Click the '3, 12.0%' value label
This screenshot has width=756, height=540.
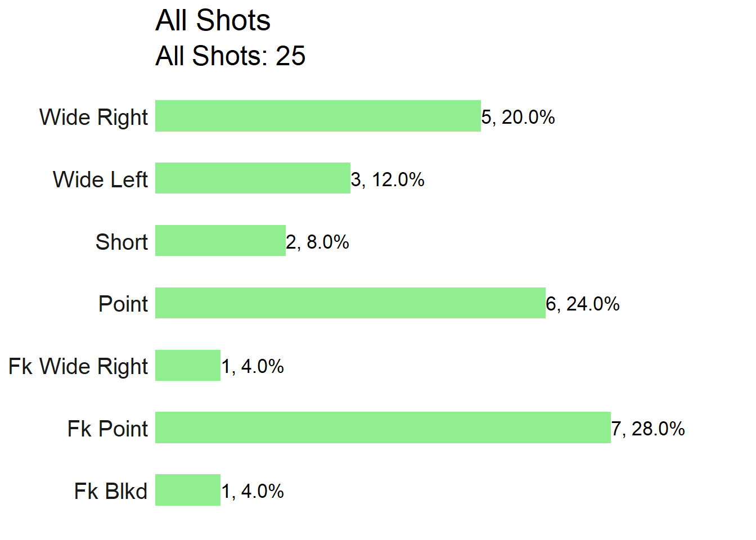(388, 179)
